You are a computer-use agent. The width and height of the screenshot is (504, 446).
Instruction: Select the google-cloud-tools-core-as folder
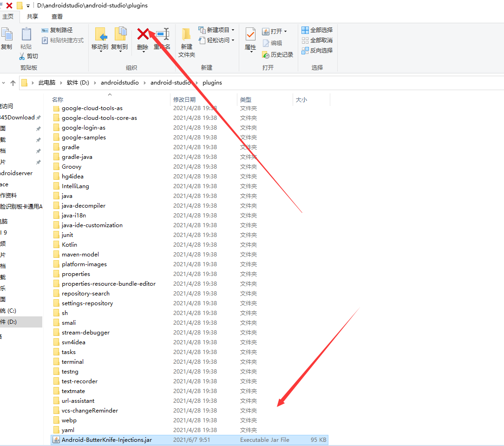(x=99, y=118)
